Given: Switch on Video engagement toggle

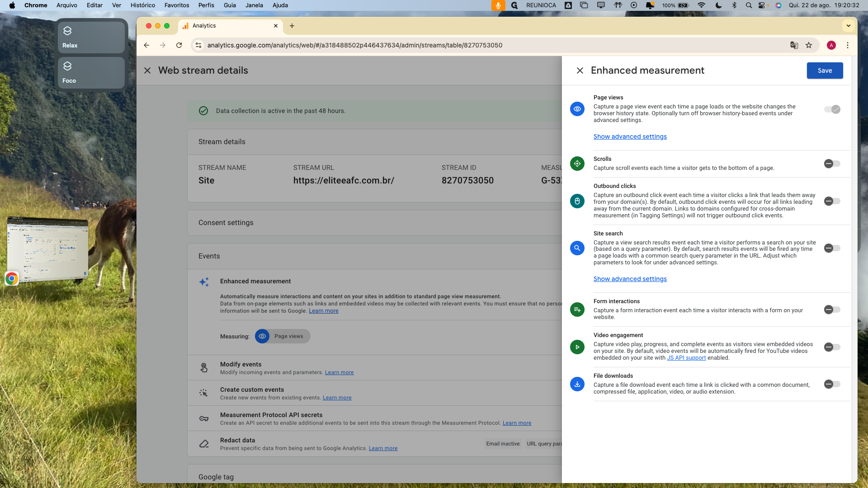Looking at the screenshot, I should click(832, 347).
